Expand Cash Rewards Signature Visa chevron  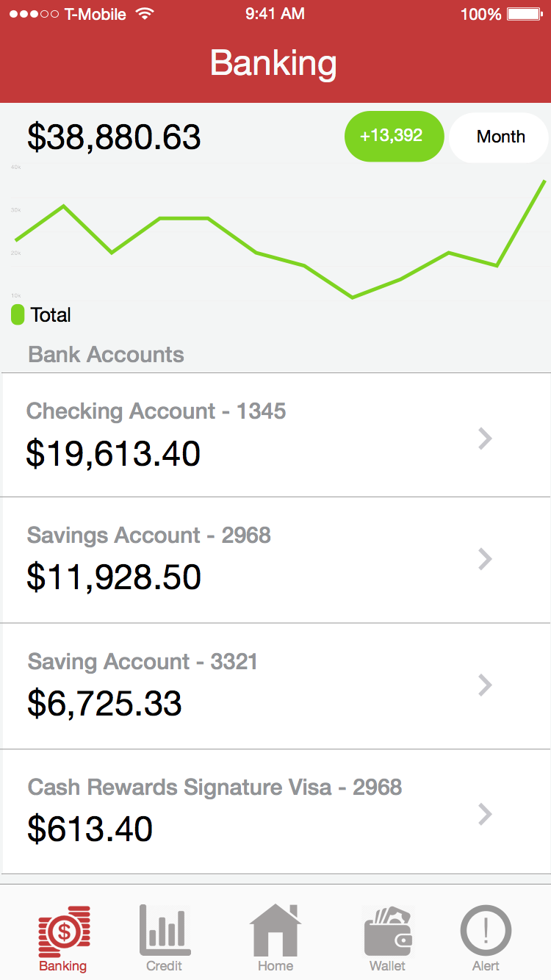coord(485,814)
